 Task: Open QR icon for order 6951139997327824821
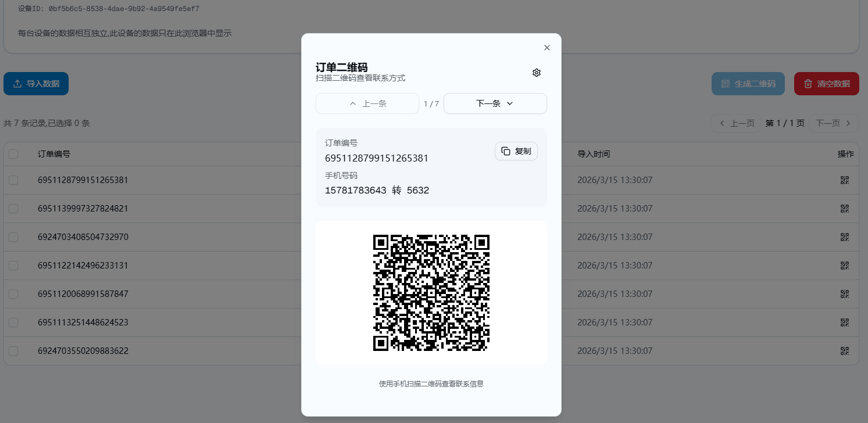point(845,209)
